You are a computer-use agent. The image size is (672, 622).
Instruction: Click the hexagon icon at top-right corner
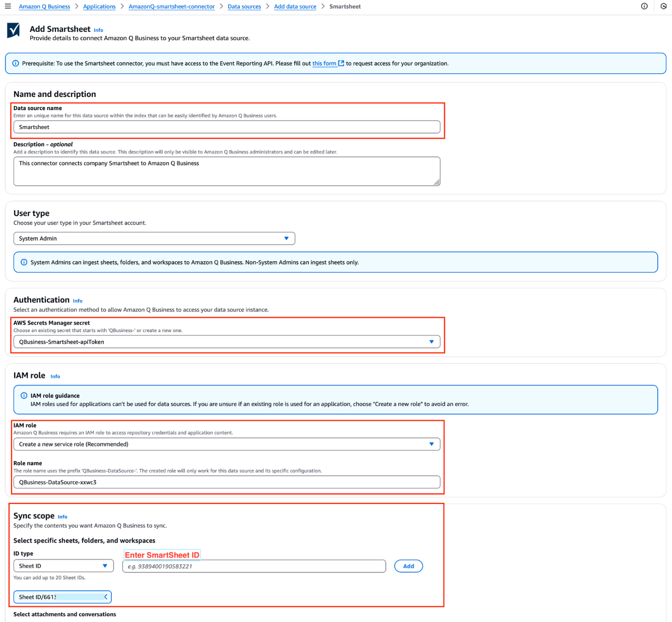click(x=663, y=7)
